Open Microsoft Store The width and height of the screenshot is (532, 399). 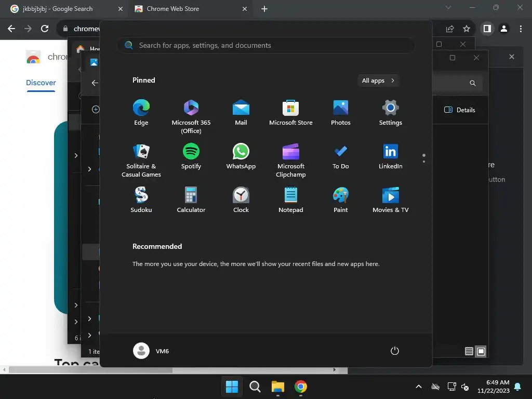291,113
